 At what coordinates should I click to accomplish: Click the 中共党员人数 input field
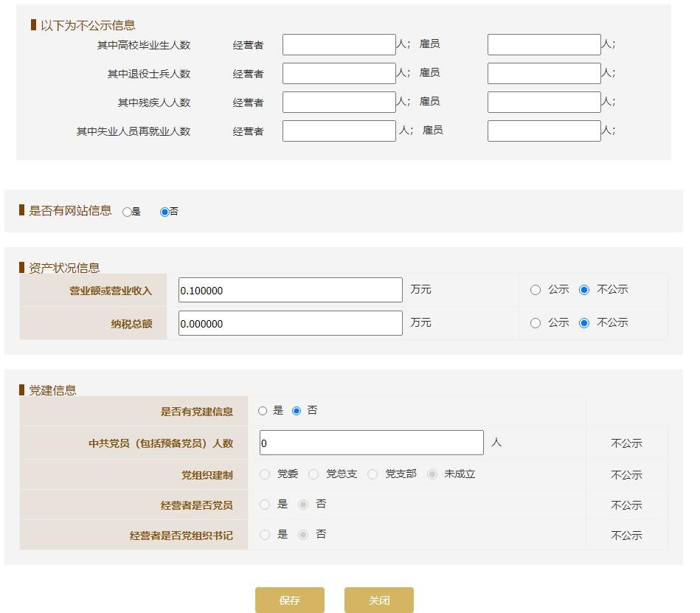[x=371, y=443]
